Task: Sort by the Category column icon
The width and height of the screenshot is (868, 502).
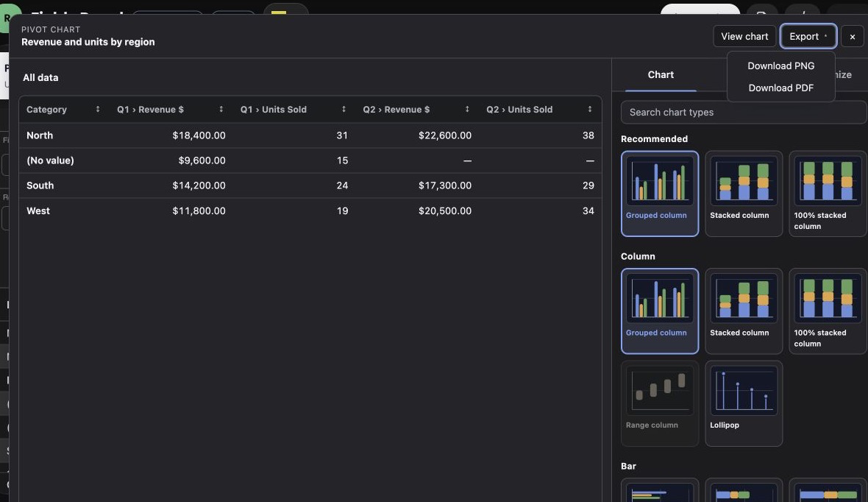Action: tap(98, 109)
